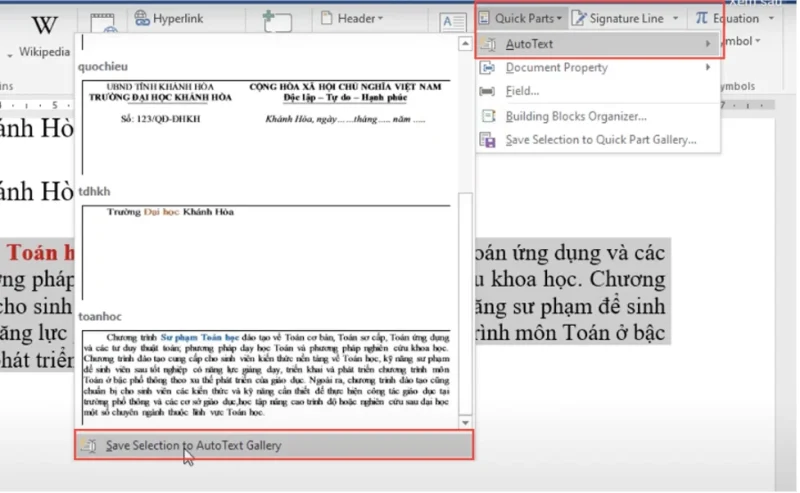The image size is (800, 493).
Task: Insert a Hyperlink
Action: tap(169, 18)
